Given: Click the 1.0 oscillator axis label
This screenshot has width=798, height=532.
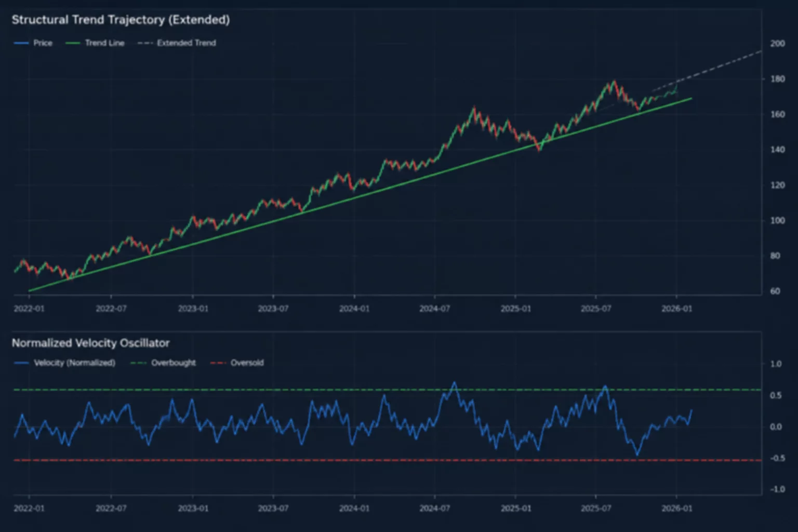Looking at the screenshot, I should [776, 364].
